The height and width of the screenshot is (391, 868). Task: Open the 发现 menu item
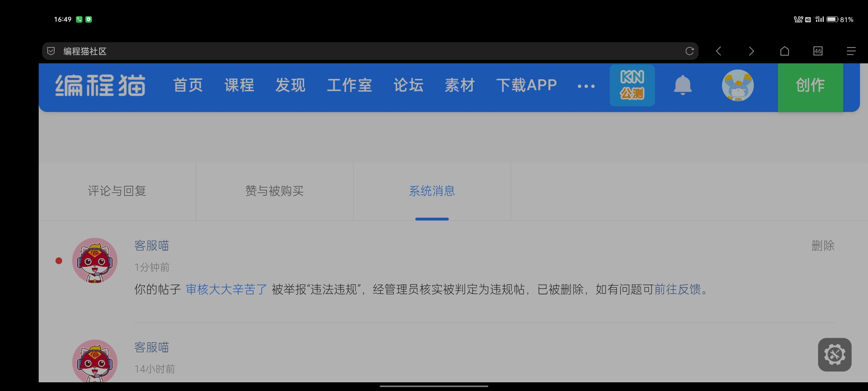290,85
